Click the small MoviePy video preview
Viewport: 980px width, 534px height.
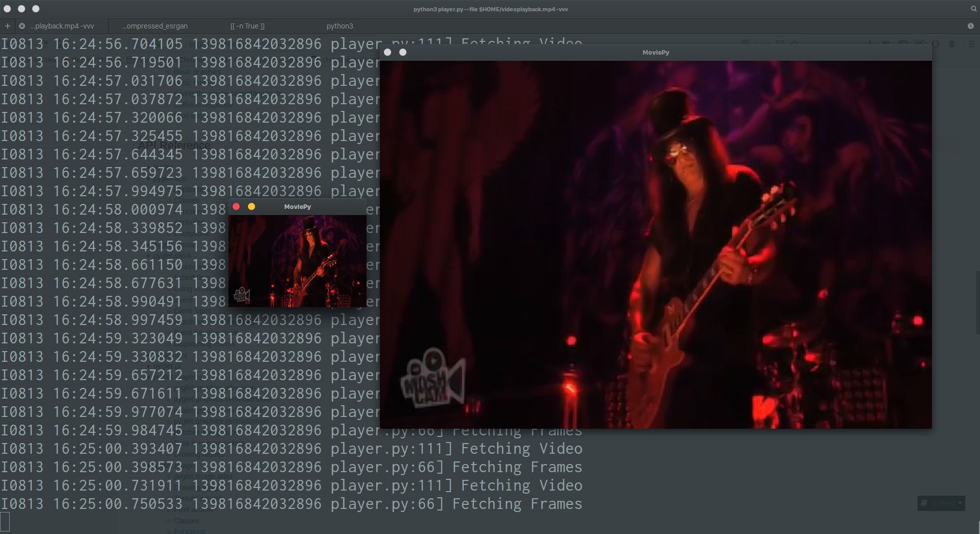tap(298, 261)
